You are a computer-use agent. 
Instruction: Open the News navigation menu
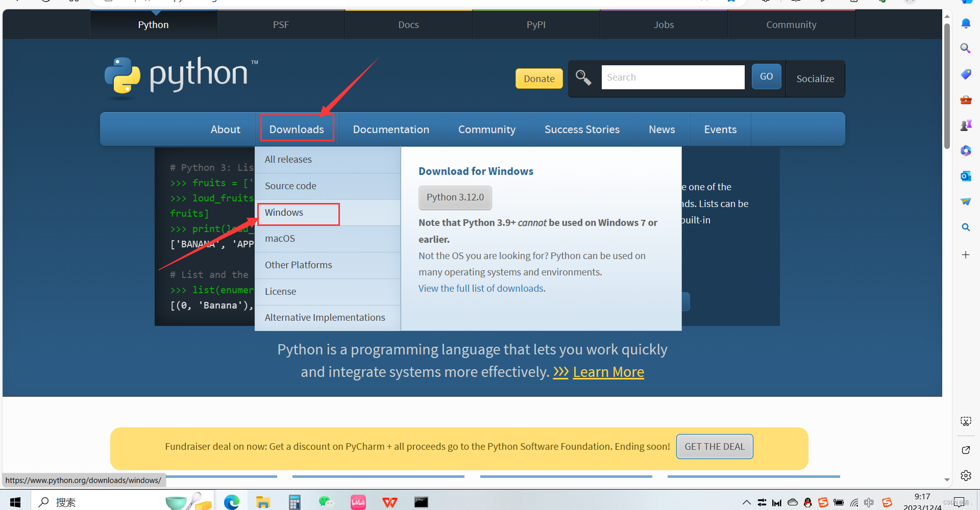click(661, 130)
